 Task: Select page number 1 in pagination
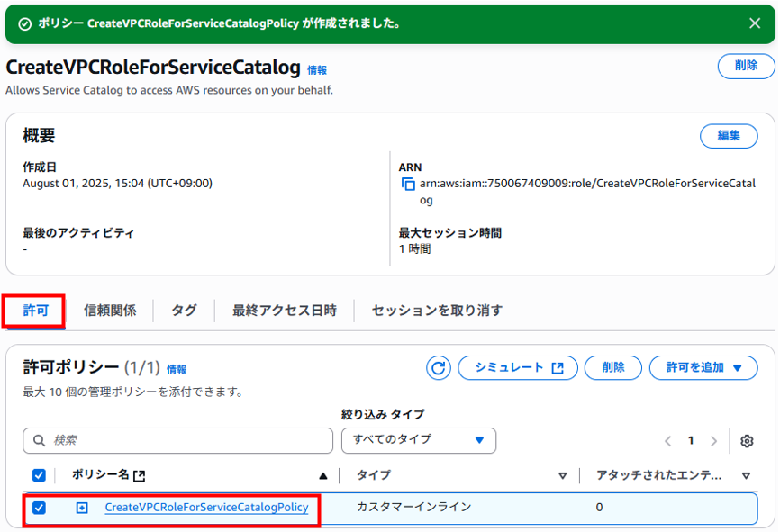[691, 440]
